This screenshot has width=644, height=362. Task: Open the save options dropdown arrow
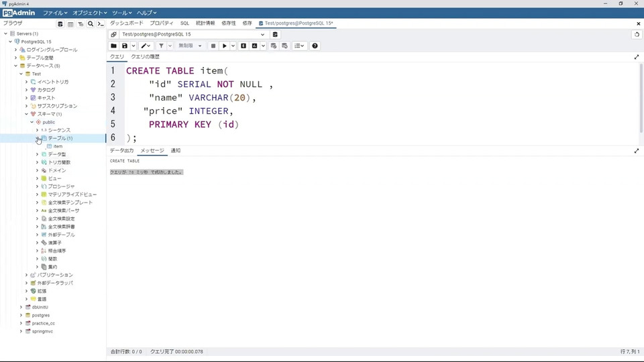click(x=133, y=46)
